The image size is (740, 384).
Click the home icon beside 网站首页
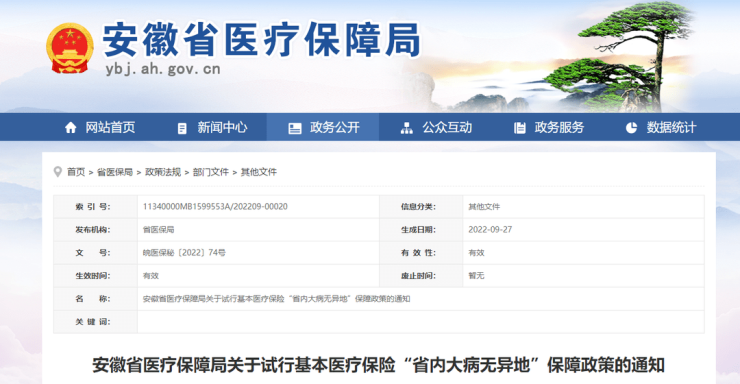(70, 127)
